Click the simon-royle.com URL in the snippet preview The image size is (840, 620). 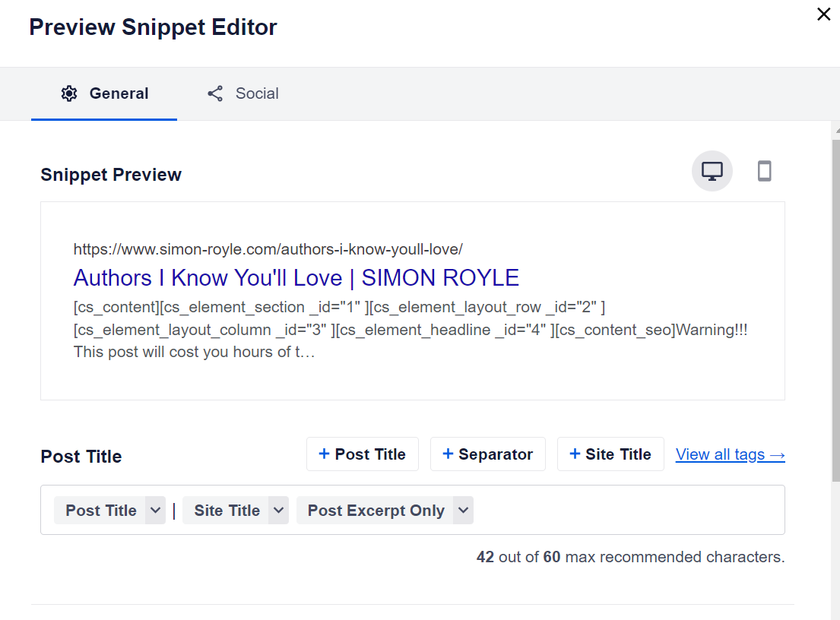[268, 249]
